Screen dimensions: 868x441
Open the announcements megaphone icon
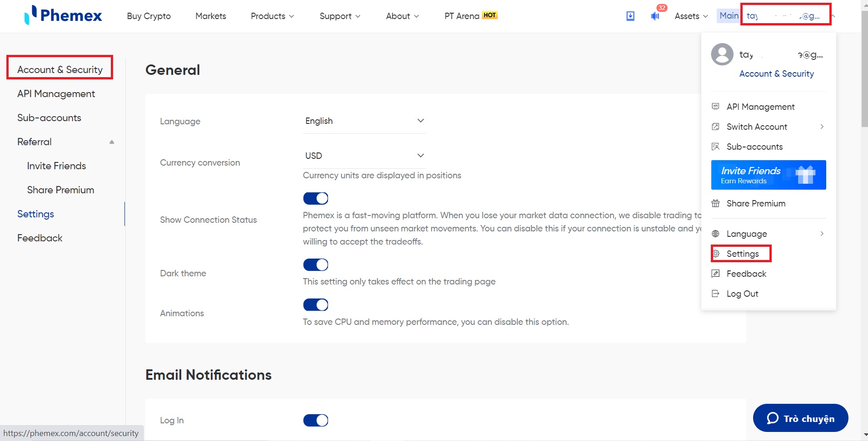(x=655, y=16)
